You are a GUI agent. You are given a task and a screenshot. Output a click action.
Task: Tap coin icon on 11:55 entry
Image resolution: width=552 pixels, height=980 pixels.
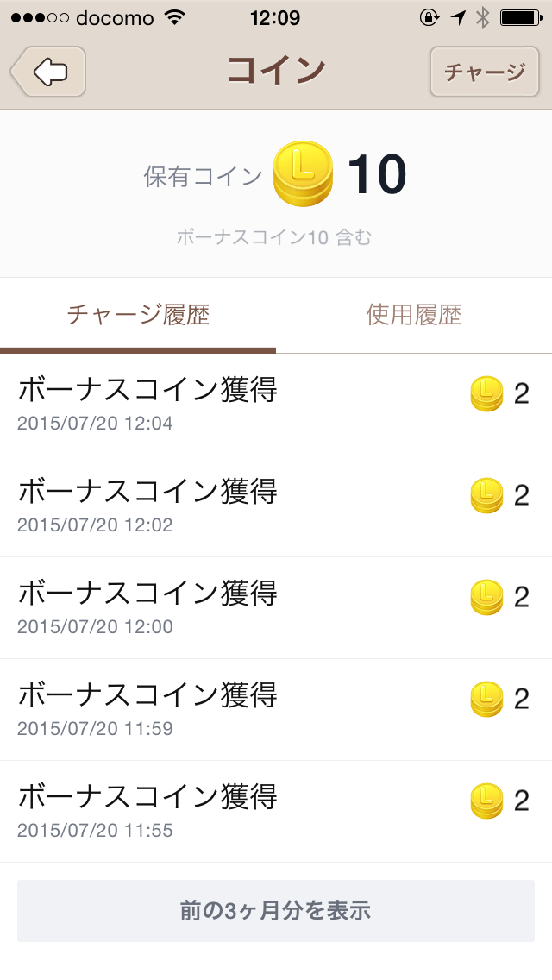point(486,801)
